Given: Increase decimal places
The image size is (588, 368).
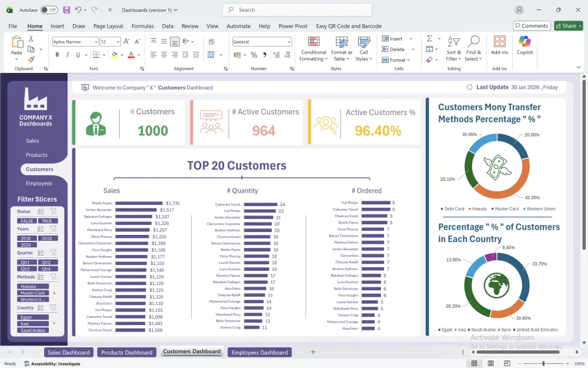Looking at the screenshot, I should [x=275, y=54].
